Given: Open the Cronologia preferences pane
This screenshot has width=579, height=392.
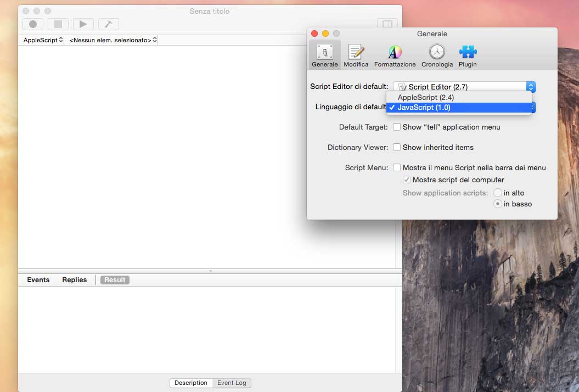Looking at the screenshot, I should coord(437,56).
